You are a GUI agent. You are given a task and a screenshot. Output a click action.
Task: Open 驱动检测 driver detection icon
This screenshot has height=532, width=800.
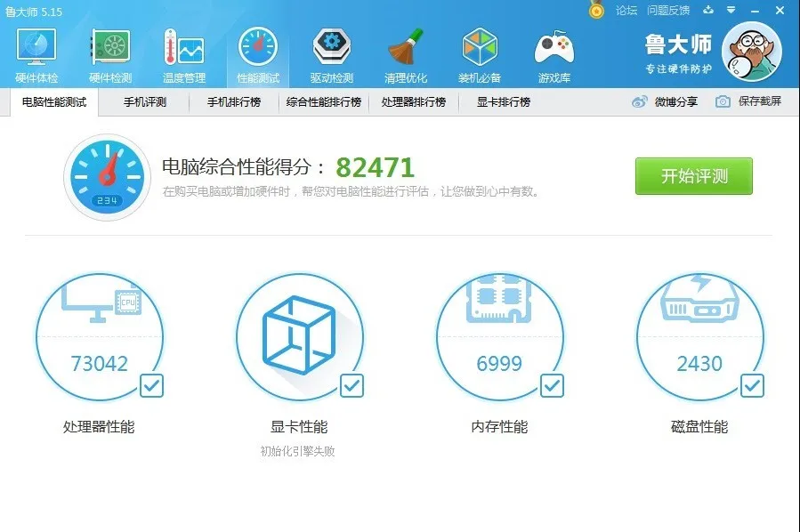pos(332,55)
